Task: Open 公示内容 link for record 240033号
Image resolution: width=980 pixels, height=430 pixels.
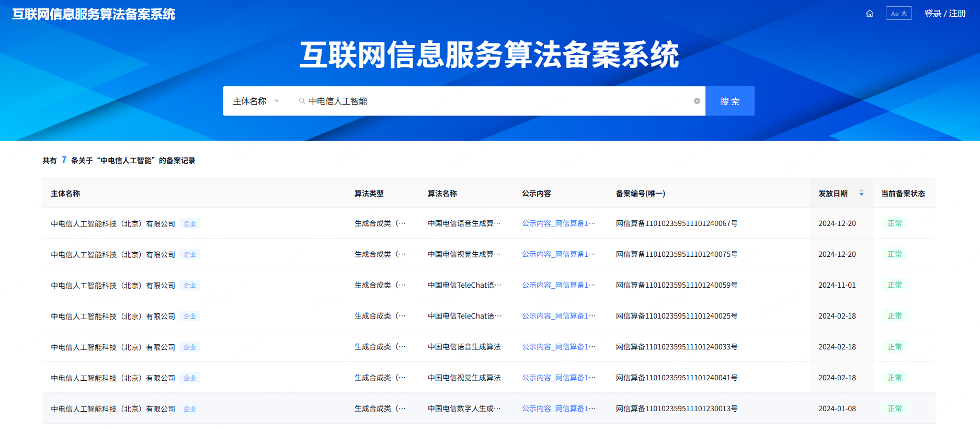Action: tap(559, 347)
